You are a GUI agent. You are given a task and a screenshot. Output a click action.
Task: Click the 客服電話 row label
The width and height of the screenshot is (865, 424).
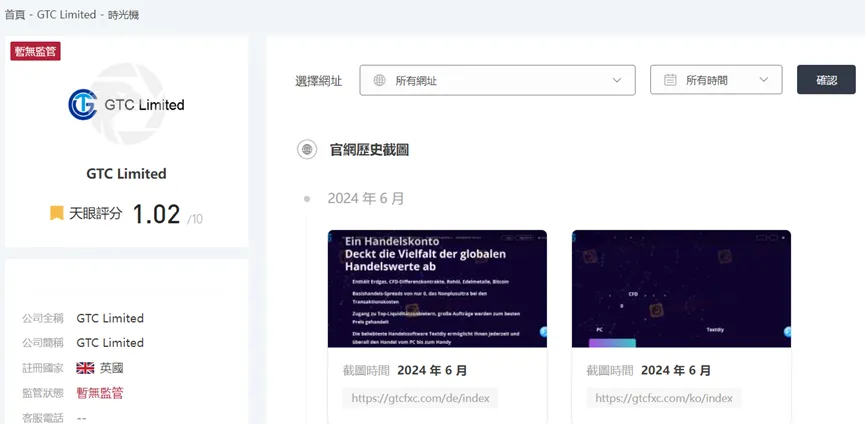[42, 418]
